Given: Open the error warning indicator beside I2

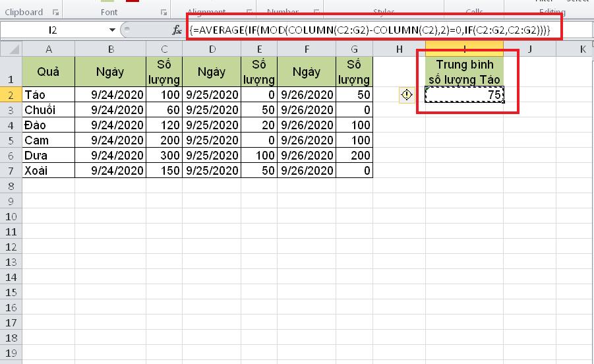Looking at the screenshot, I should tap(407, 95).
